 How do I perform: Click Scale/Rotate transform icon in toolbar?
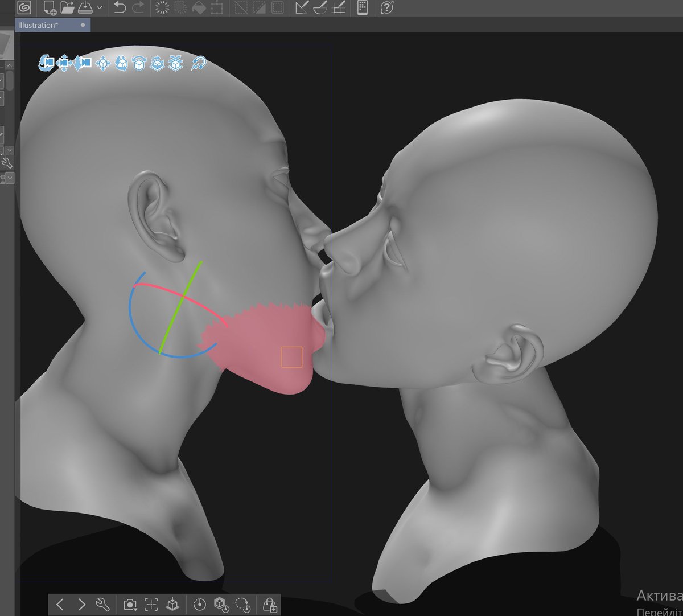coord(216,7)
